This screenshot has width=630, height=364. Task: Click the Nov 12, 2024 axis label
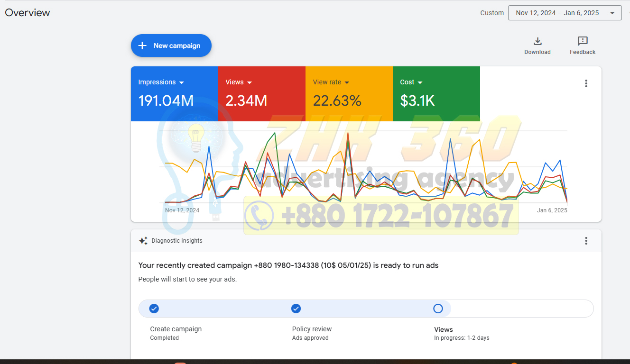click(x=182, y=210)
